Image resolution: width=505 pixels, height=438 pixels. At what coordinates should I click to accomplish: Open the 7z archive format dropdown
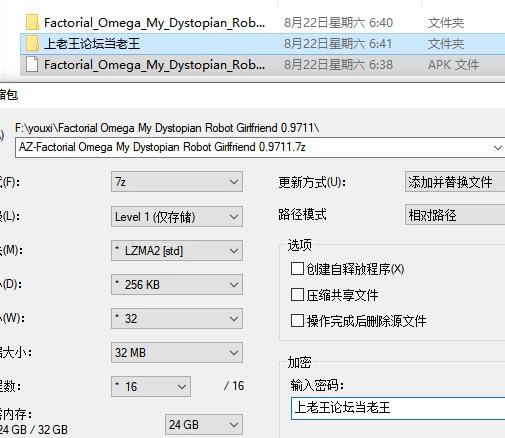[177, 182]
